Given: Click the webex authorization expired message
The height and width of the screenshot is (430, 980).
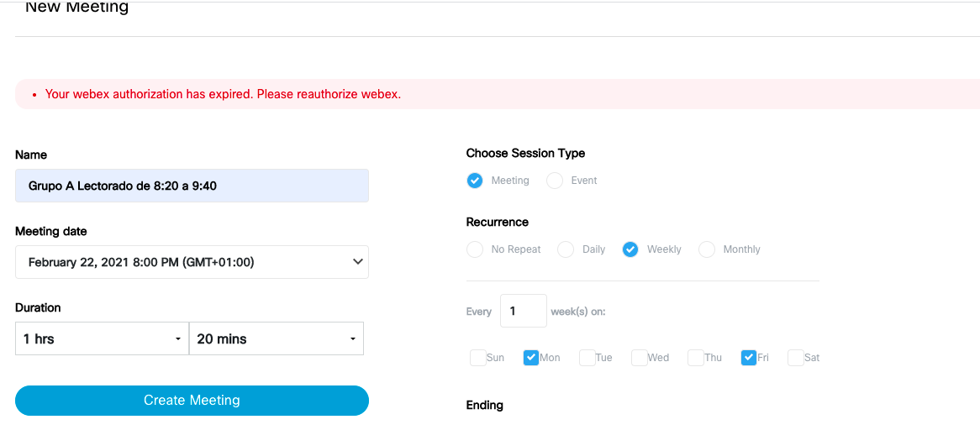Looking at the screenshot, I should click(223, 94).
